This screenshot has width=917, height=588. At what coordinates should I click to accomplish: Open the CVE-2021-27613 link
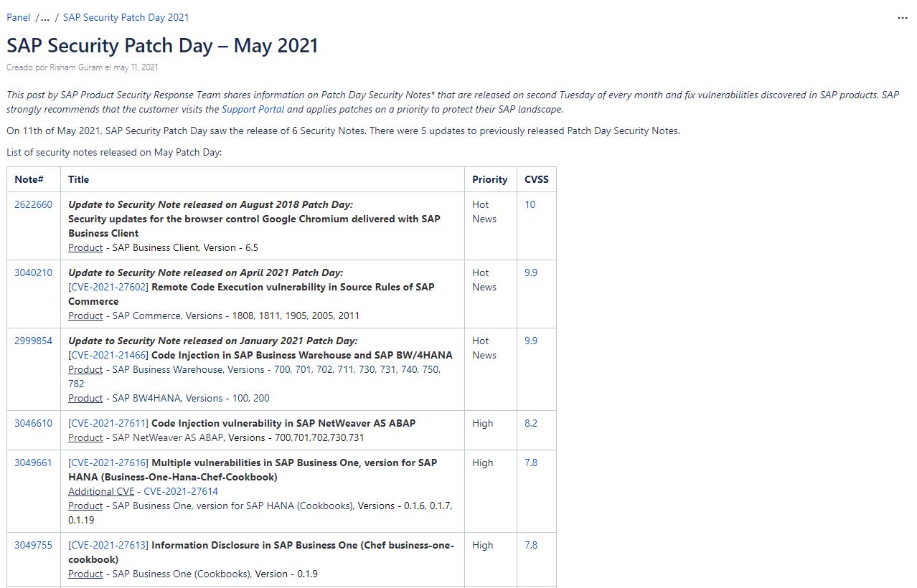click(108, 545)
